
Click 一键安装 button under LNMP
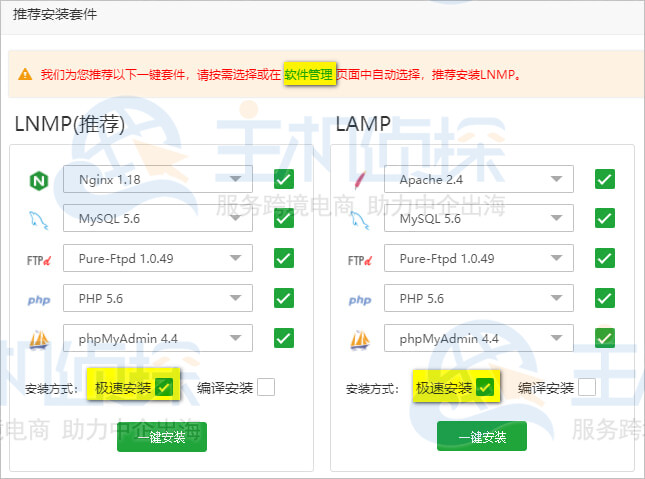(x=162, y=437)
